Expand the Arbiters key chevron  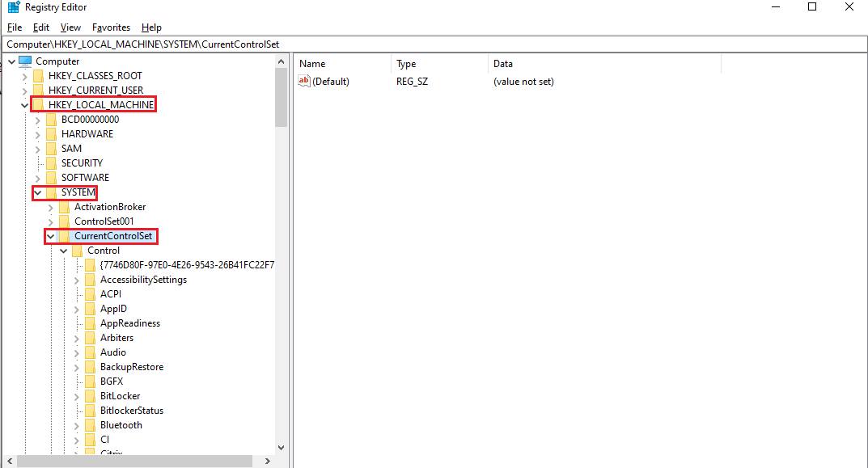tap(76, 338)
